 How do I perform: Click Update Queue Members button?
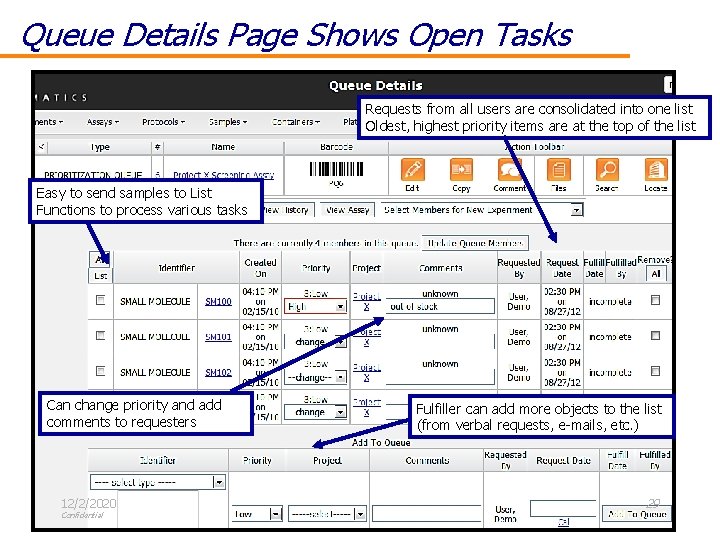[475, 243]
